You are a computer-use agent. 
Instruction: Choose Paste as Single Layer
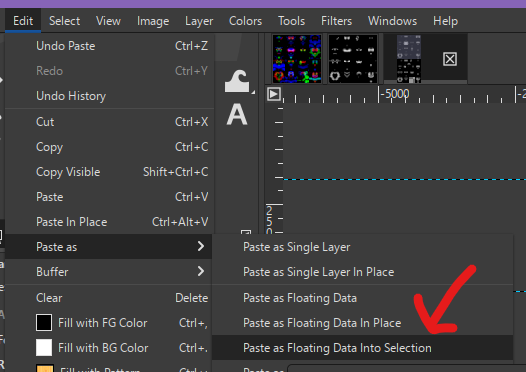363,247
